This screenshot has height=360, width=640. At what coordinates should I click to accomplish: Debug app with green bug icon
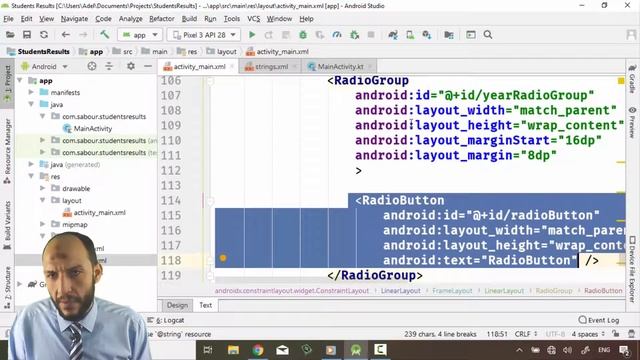click(303, 35)
